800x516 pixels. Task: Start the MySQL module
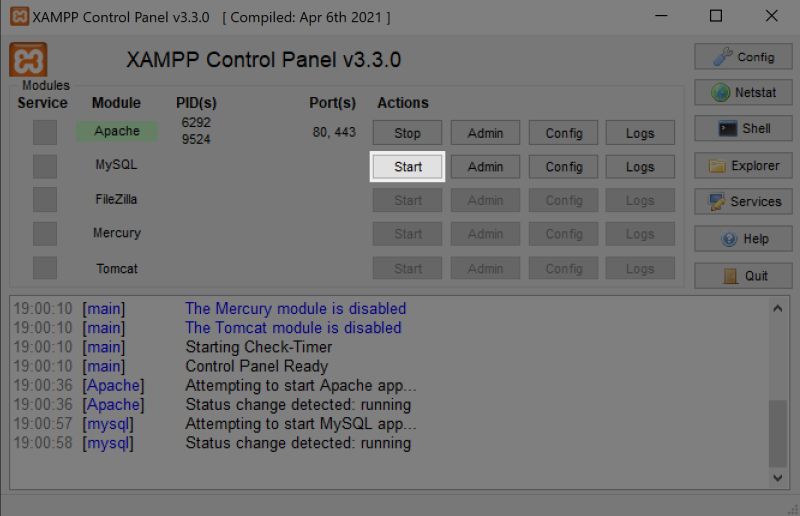pos(407,166)
